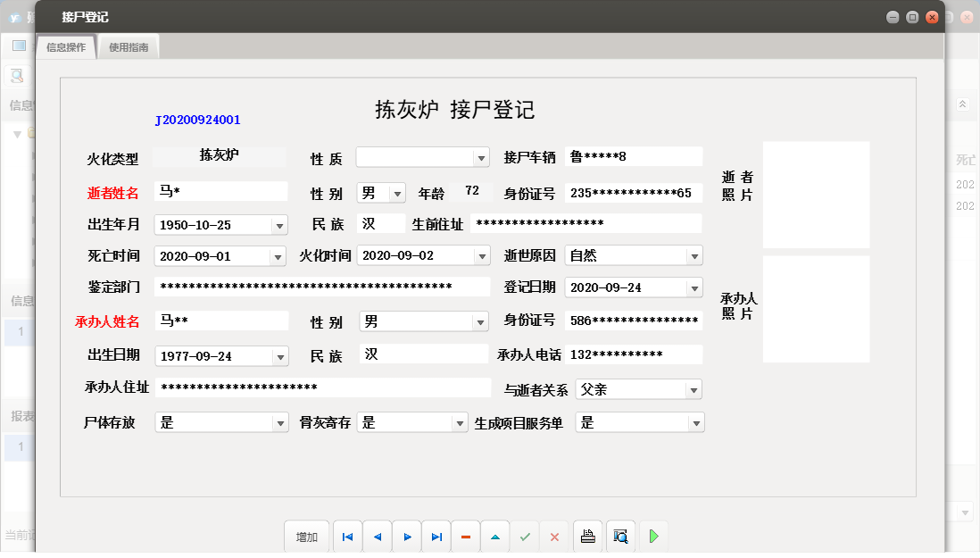Open print preview with the magnifier-page icon
980x558 pixels.
coord(620,536)
